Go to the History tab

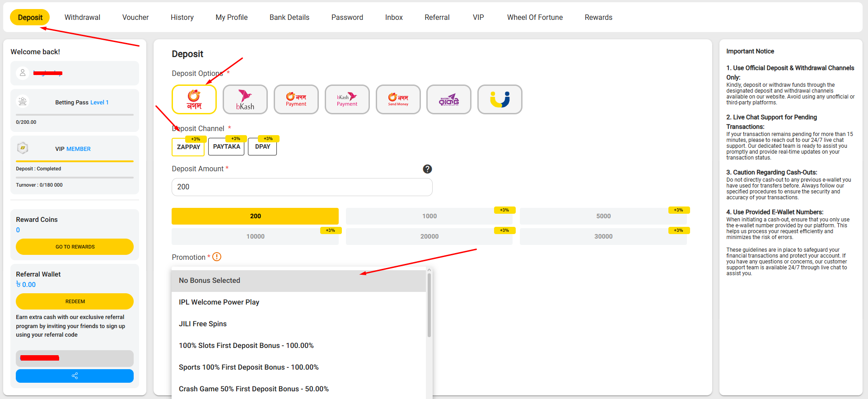point(182,17)
